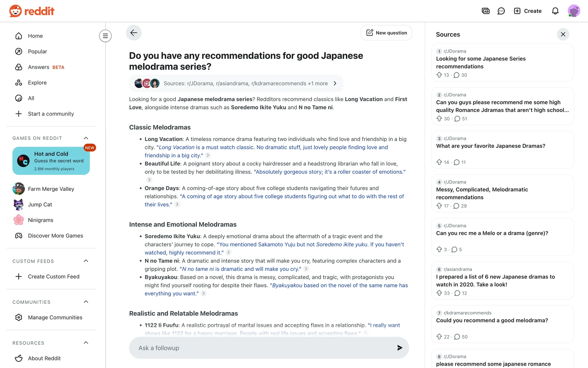Viewport: 588px width, 368px height.
Task: Upvote the 'Could you recommend a good melodrama?' source
Action: [439, 337]
